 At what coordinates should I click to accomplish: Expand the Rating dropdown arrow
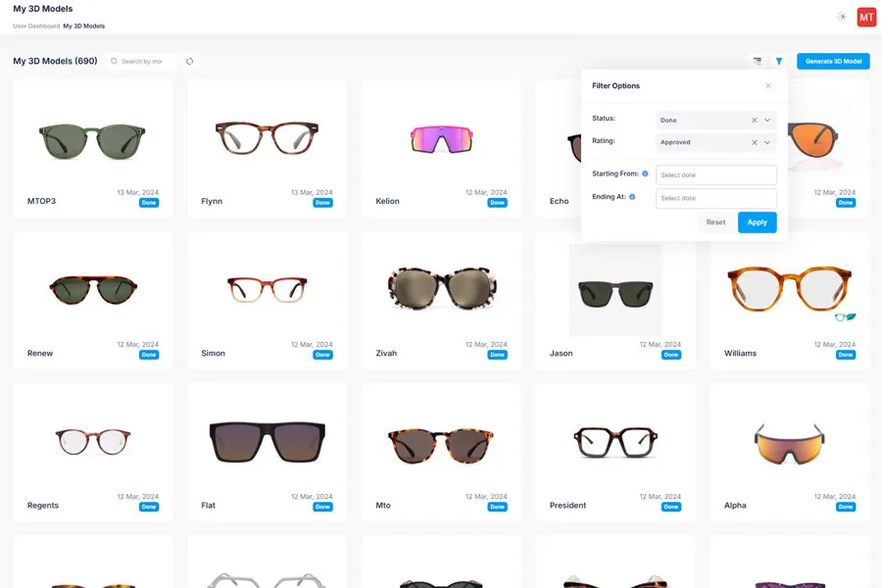coord(767,142)
